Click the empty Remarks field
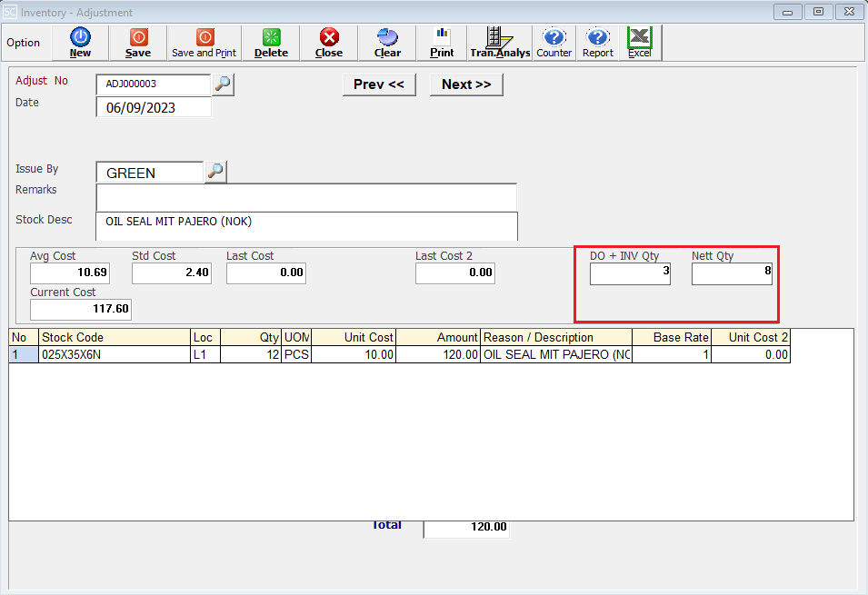 306,198
